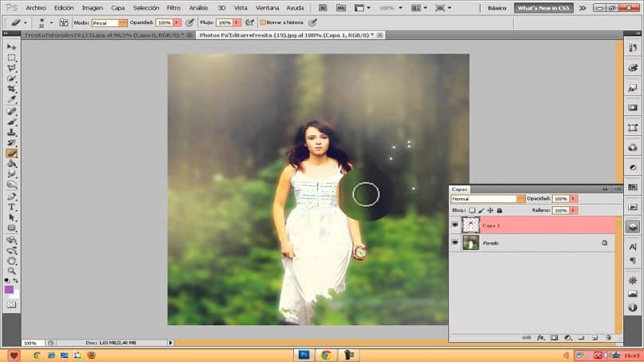
Task: Open the Modo dropdown set to Pincel
Action: point(109,22)
